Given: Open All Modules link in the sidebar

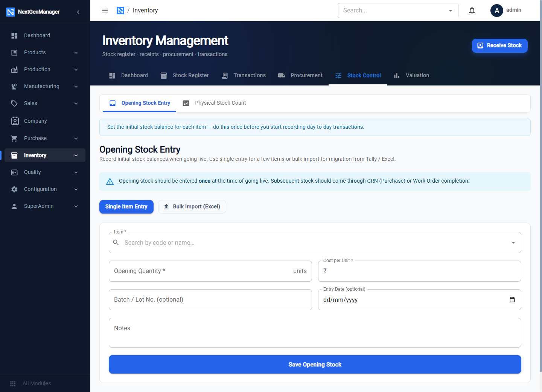Looking at the screenshot, I should [37, 383].
